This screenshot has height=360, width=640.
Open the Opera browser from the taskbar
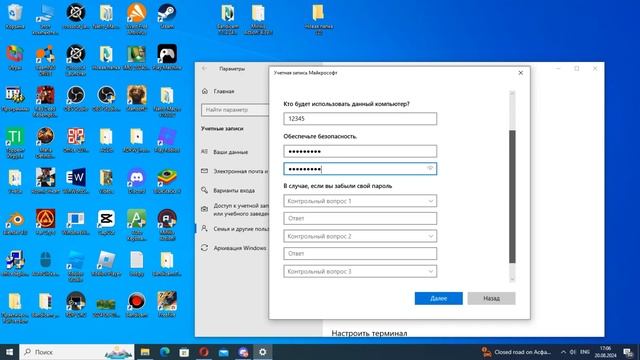point(204,352)
